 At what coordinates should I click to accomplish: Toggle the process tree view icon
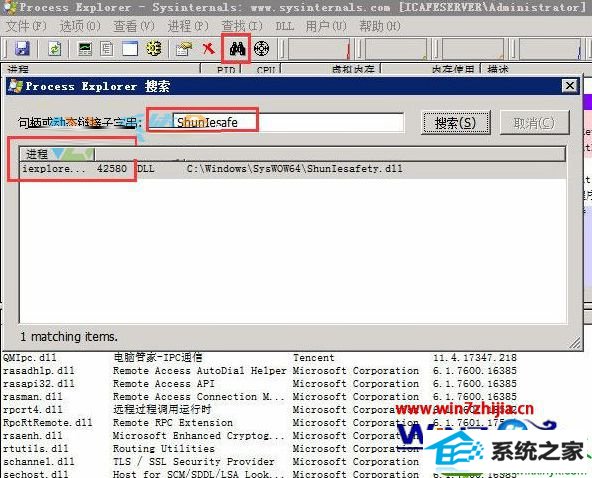click(x=107, y=48)
